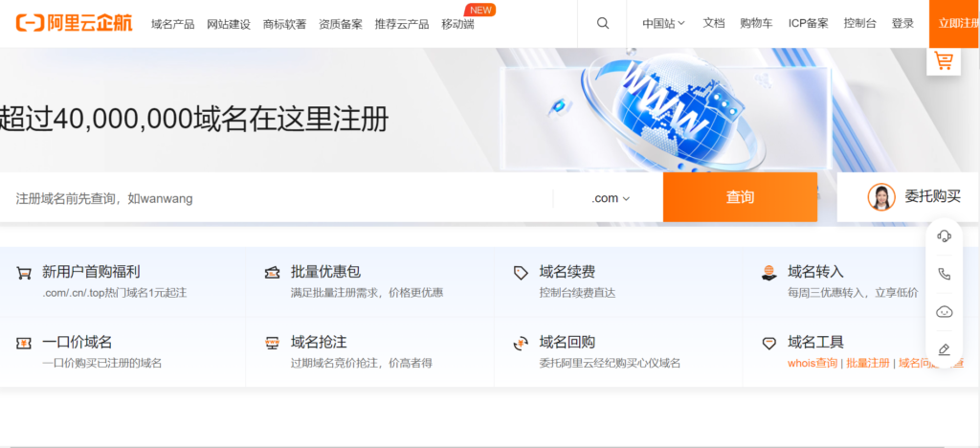The image size is (980, 448).
Task: Open the 网站建设 navigation menu
Action: [x=229, y=24]
